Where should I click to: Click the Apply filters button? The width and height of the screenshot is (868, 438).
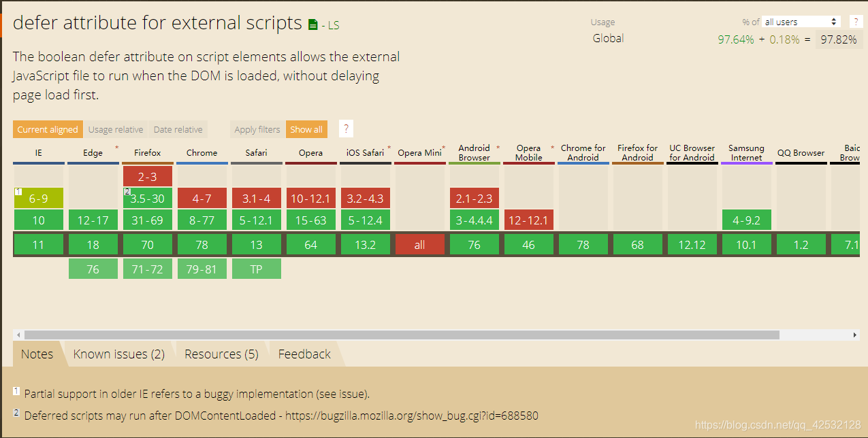click(257, 129)
